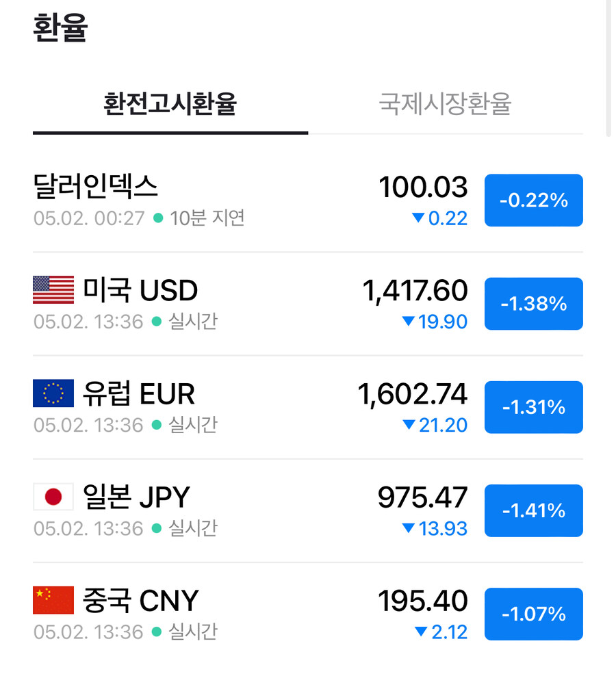Viewport: 616px width, 676px height.
Task: Click the green dot next to 10분 지연
Action: pyautogui.click(x=158, y=218)
